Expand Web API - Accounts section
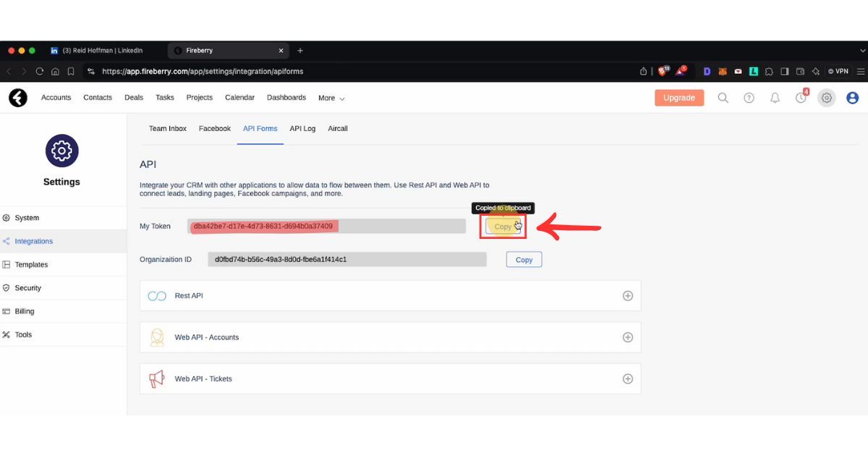This screenshot has height=456, width=868. [x=628, y=337]
